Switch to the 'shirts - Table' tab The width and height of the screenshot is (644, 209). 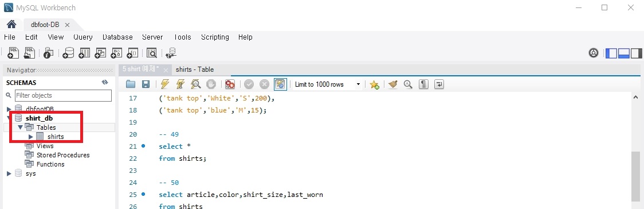coord(195,69)
